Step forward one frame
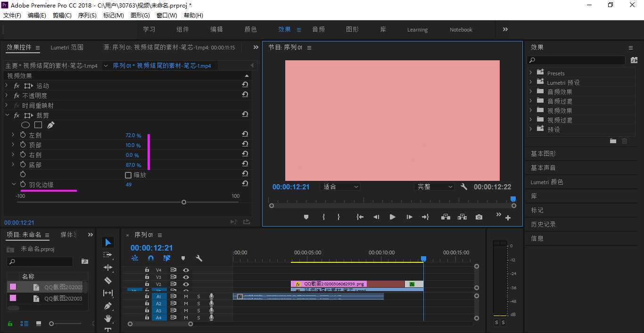 (x=409, y=217)
